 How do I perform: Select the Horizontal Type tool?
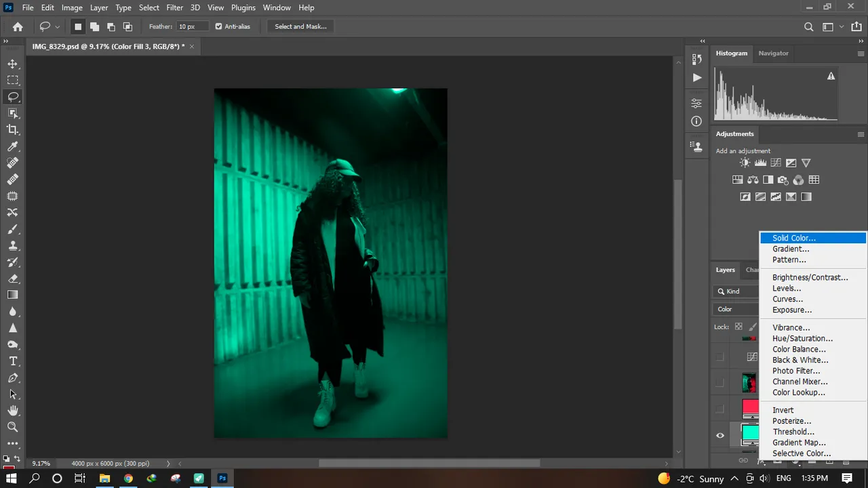click(x=13, y=361)
